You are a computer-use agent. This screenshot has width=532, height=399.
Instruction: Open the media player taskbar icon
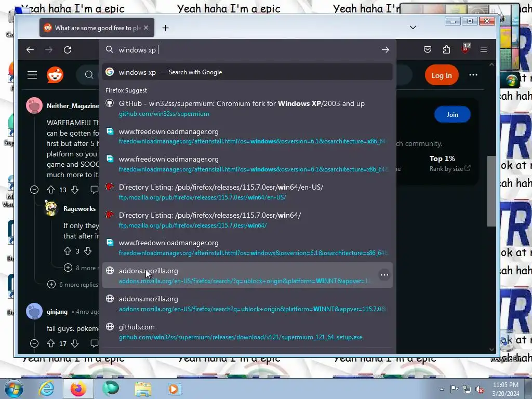point(175,389)
